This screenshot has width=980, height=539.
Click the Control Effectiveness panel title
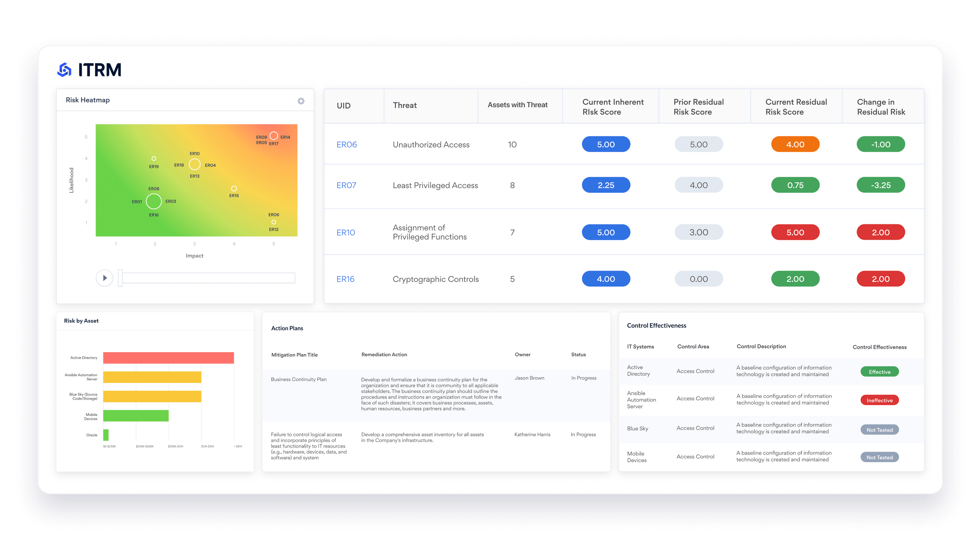[656, 326]
